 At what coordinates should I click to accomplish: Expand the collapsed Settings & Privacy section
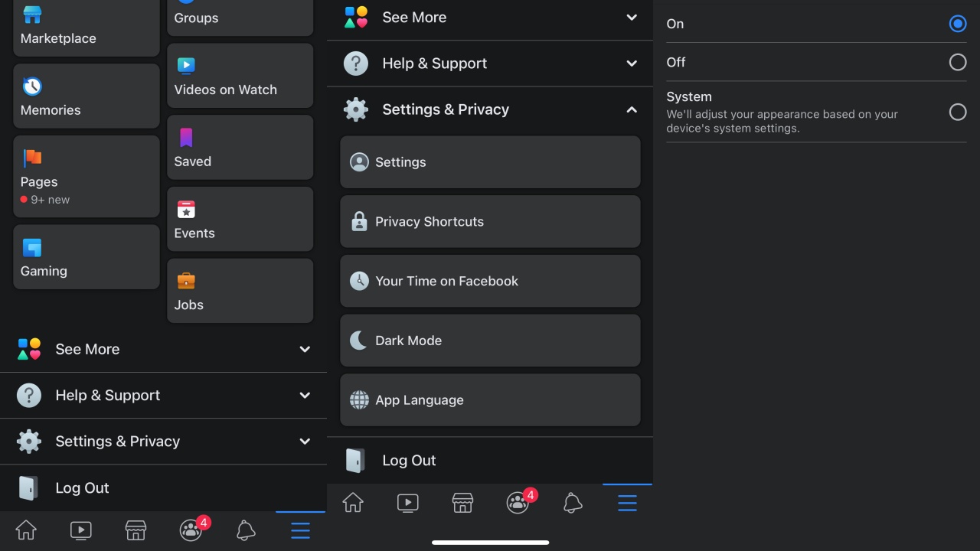pyautogui.click(x=305, y=442)
